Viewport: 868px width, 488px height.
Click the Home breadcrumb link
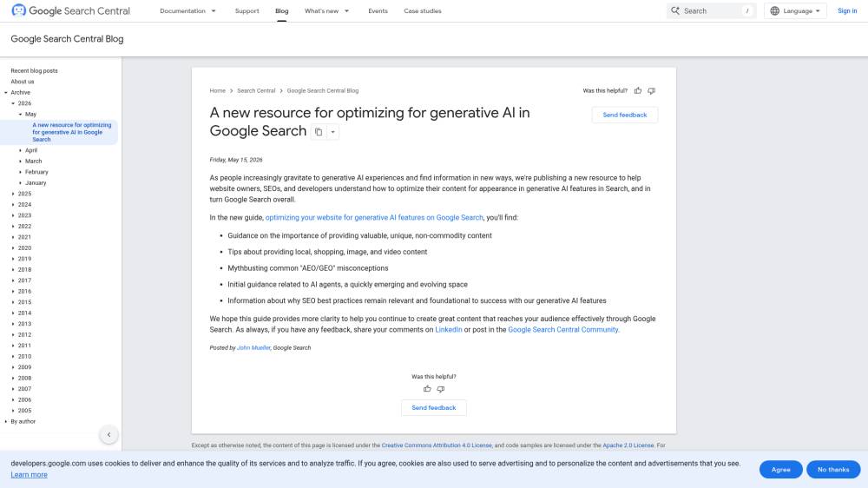click(x=218, y=90)
